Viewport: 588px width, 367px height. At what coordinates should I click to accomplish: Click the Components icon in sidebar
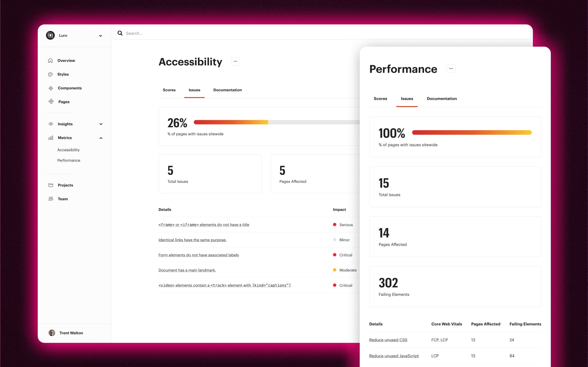(x=51, y=88)
